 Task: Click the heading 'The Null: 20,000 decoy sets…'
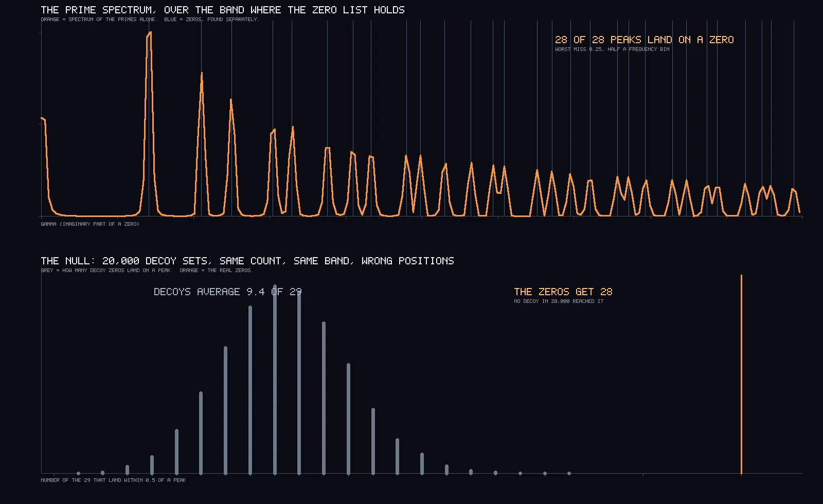click(x=247, y=261)
